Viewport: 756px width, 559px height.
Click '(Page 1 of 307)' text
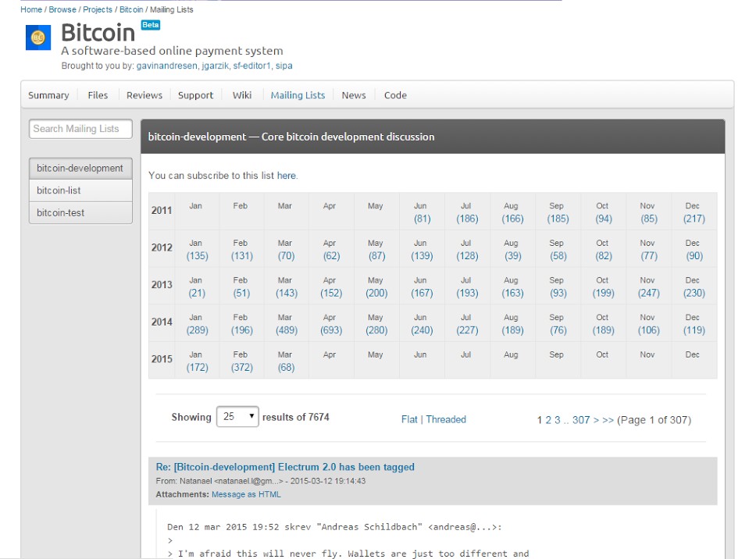point(654,420)
